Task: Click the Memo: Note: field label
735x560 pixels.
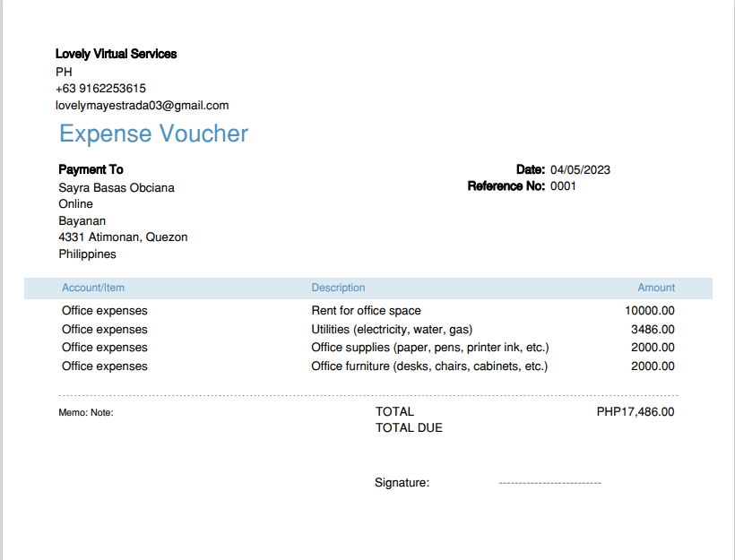Action: 86,413
